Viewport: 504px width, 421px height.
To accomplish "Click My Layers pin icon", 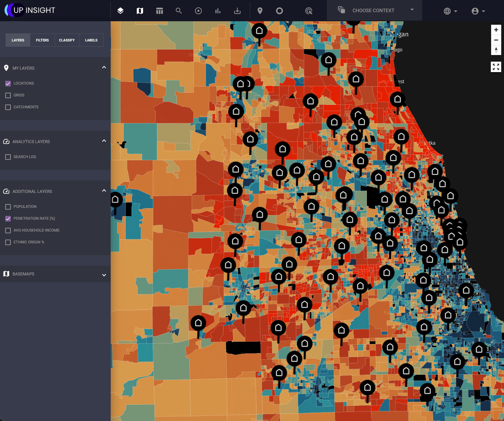I will (x=6, y=68).
